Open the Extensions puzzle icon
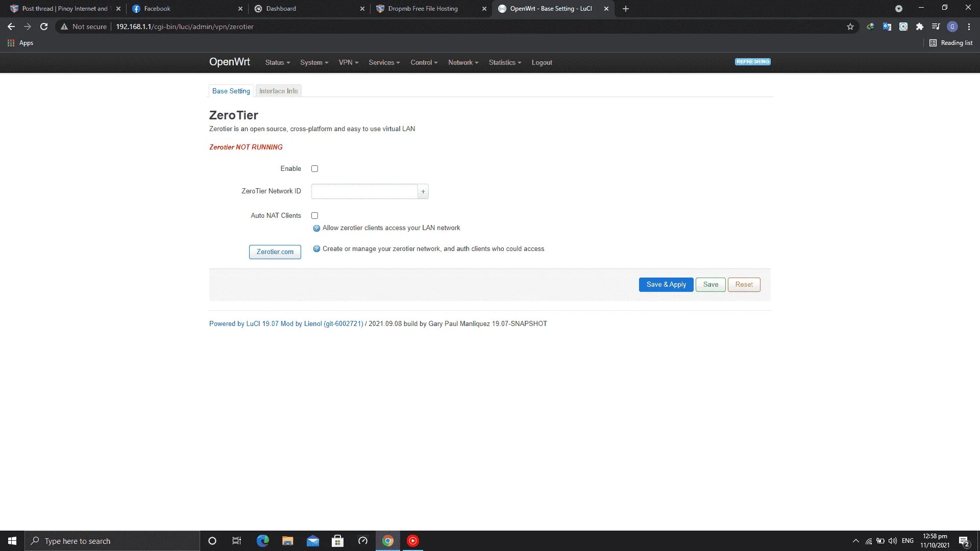Screen dimensions: 980x551 (920, 27)
